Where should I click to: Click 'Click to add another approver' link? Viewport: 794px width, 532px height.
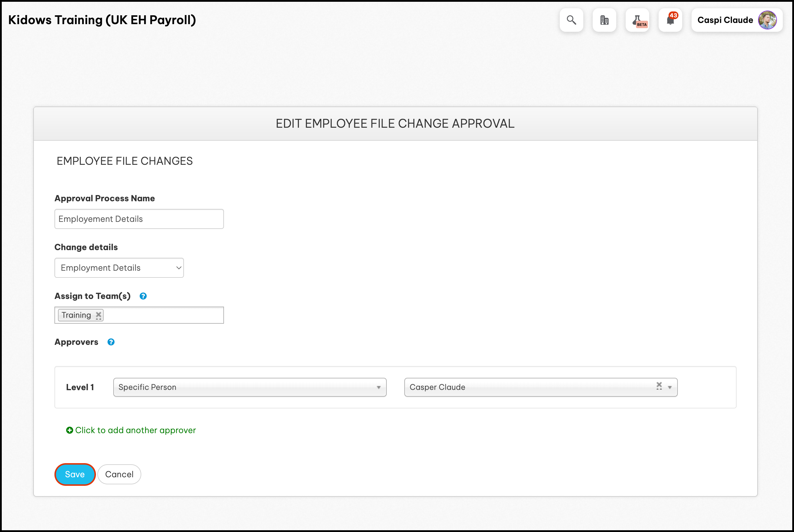tap(135, 430)
